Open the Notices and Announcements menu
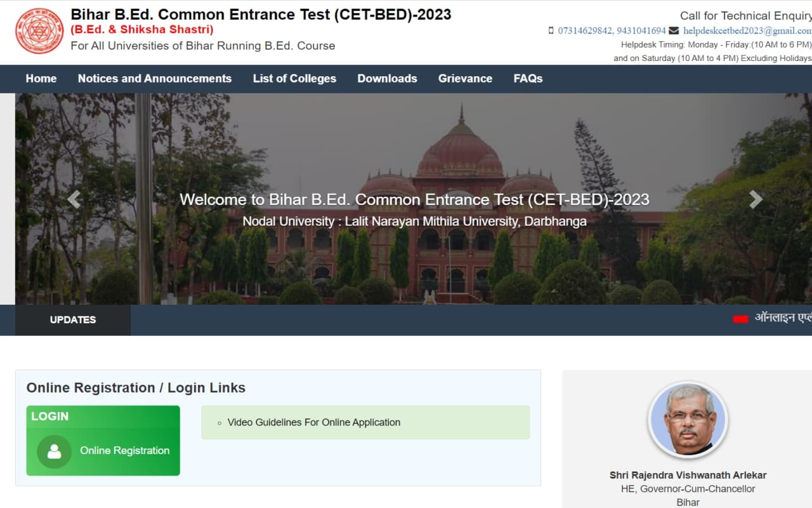The height and width of the screenshot is (508, 812). 154,78
